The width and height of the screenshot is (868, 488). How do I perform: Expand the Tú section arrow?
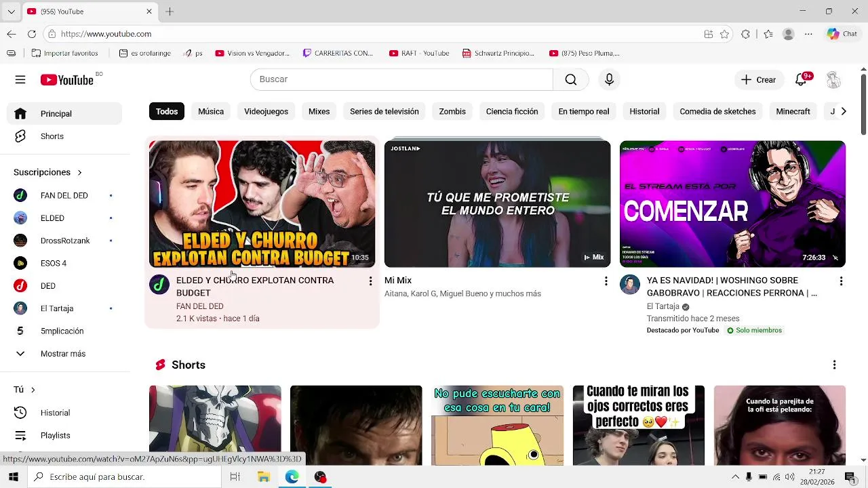(33, 390)
